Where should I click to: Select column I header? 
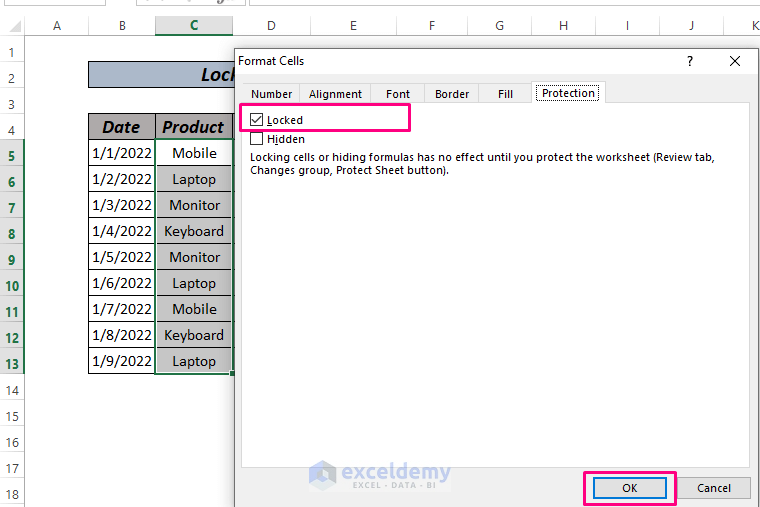pyautogui.click(x=627, y=26)
